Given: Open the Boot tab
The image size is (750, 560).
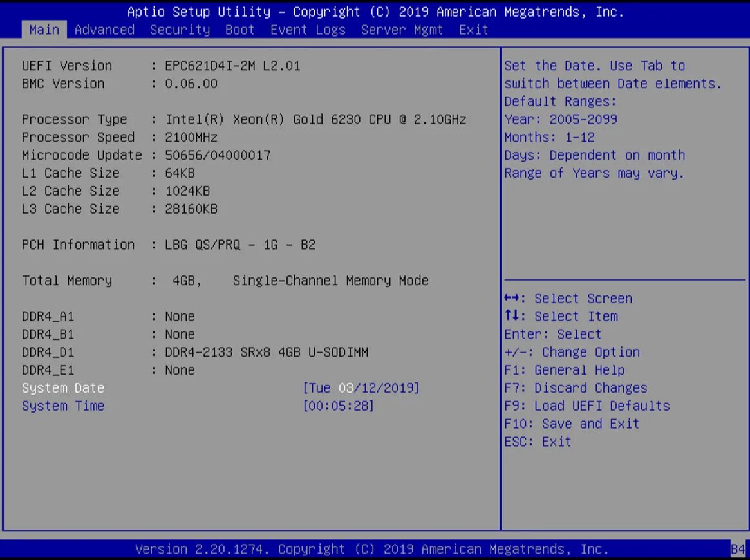Looking at the screenshot, I should (x=239, y=30).
